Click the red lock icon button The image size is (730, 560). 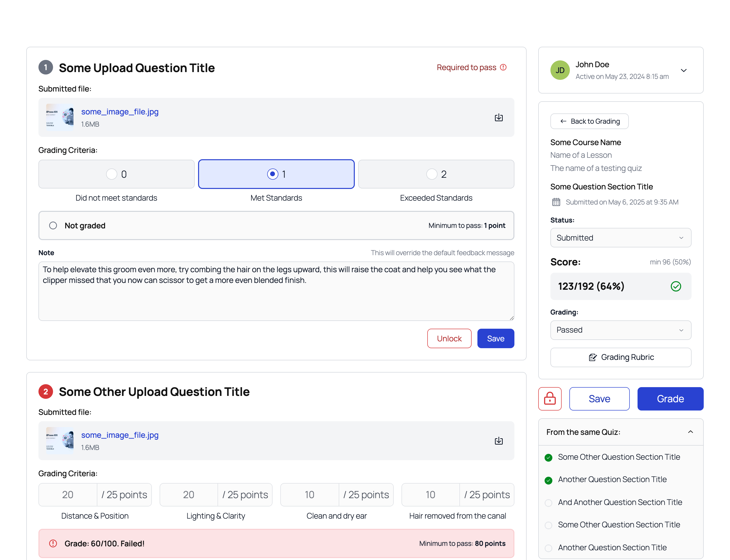pyautogui.click(x=550, y=398)
